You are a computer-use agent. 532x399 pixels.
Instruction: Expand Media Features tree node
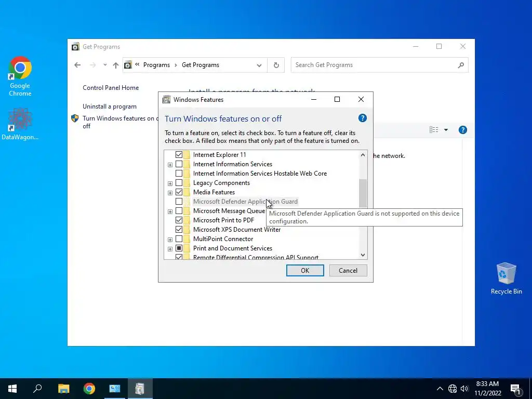(170, 193)
